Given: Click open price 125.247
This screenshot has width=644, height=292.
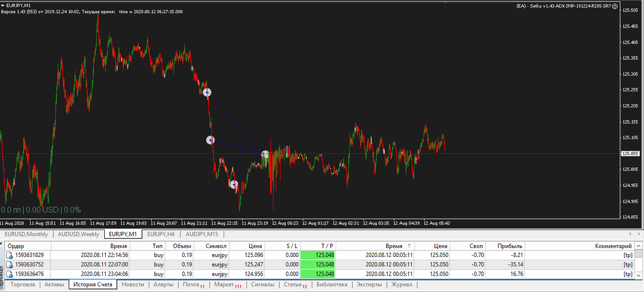Looking at the screenshot, I should point(254,265).
